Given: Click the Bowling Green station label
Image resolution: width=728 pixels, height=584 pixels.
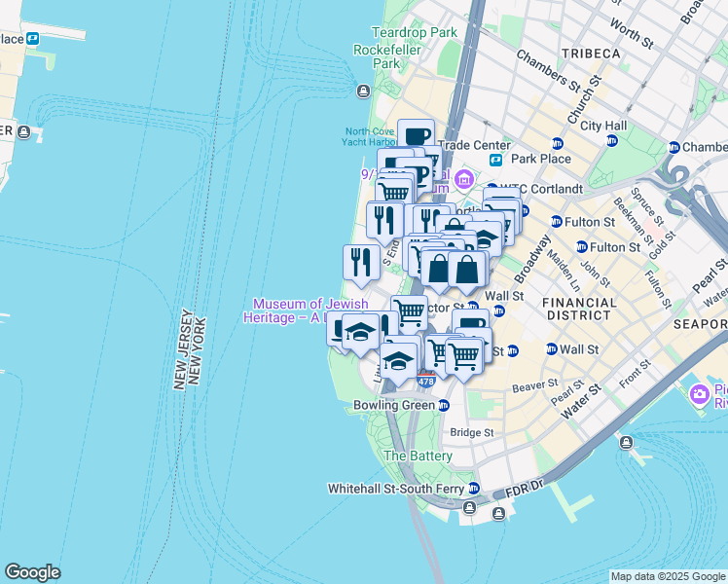Looking at the screenshot, I should coord(394,405).
